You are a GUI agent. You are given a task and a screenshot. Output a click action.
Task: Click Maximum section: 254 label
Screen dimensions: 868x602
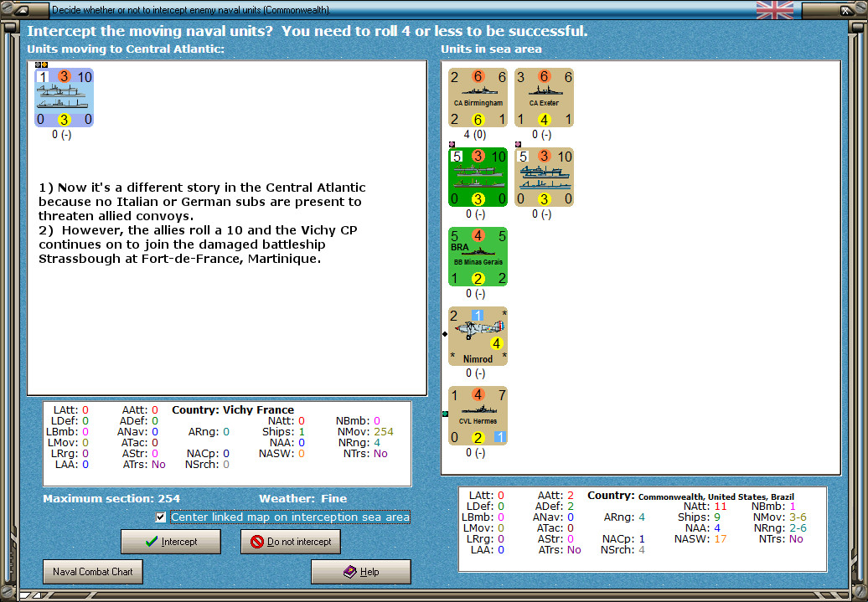click(111, 498)
